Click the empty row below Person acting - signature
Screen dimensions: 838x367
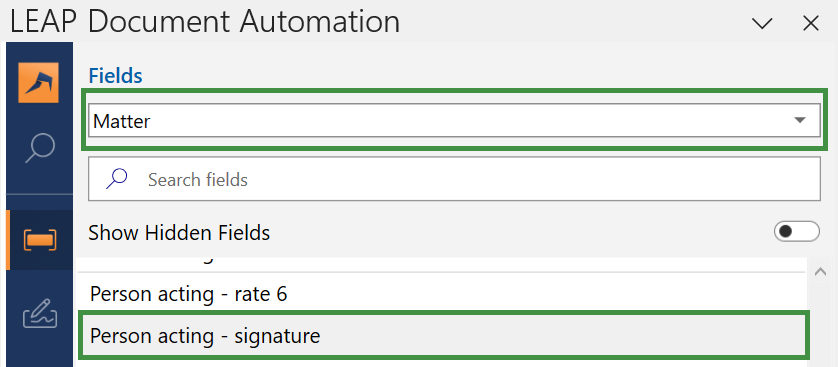tap(441, 363)
